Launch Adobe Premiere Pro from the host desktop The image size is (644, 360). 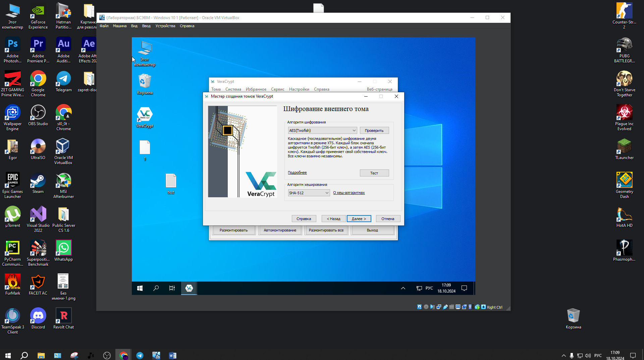pyautogui.click(x=38, y=50)
